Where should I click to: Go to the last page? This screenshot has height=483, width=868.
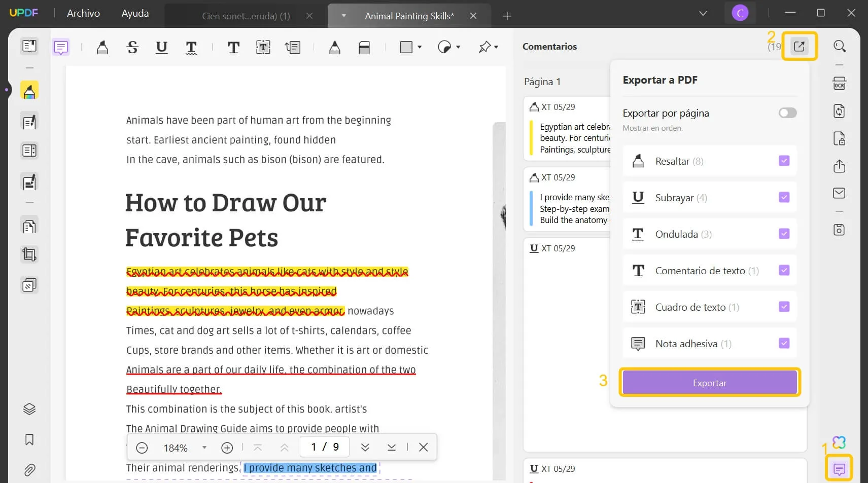(392, 448)
